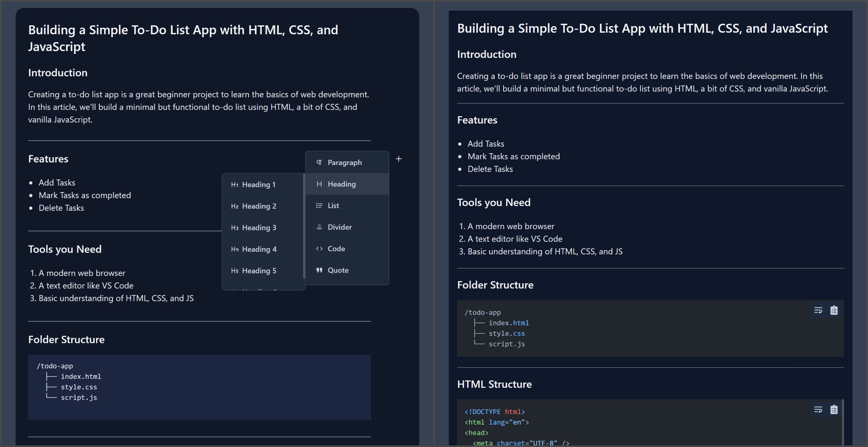Click the Features heading in the editor
Image resolution: width=868 pixels, height=447 pixels.
pos(48,159)
